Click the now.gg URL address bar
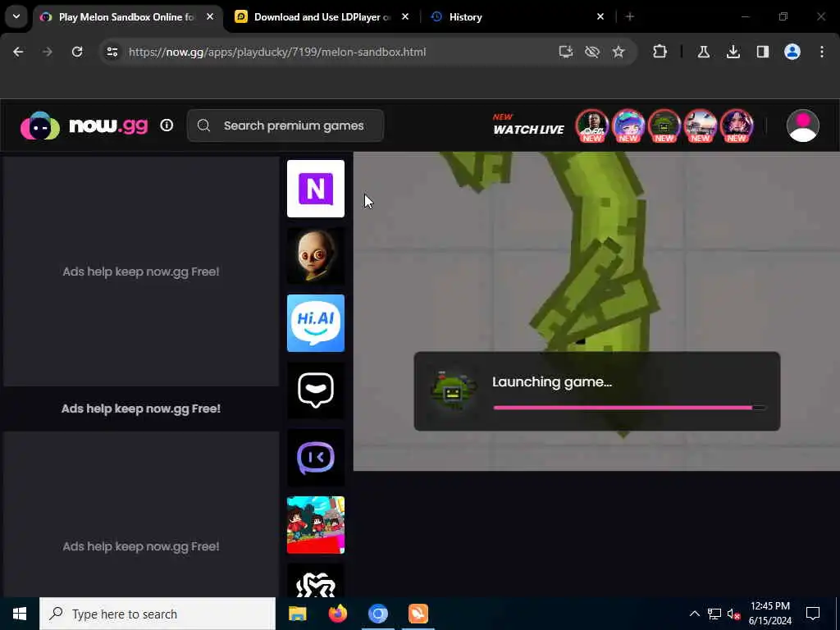The width and height of the screenshot is (840, 630). 277,52
